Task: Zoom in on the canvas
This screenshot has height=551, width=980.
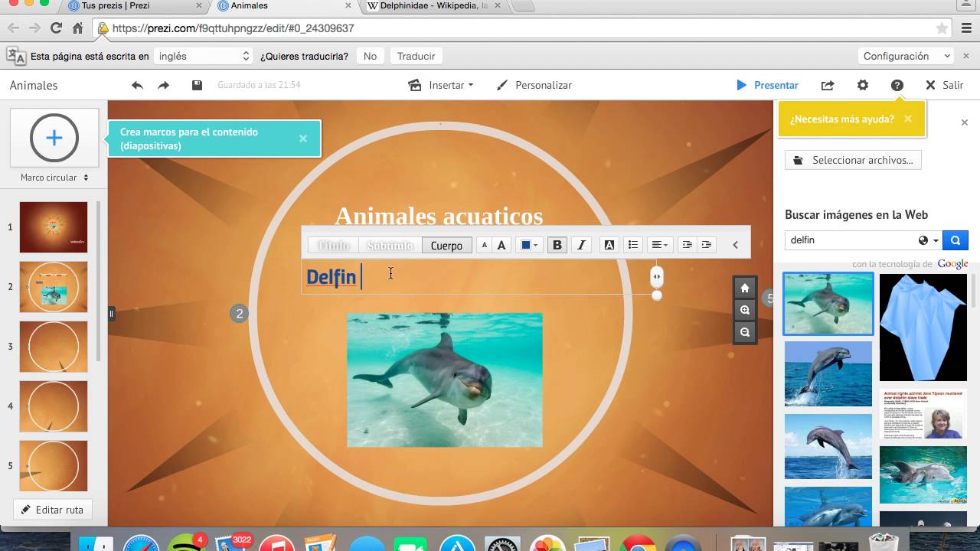Action: (x=745, y=310)
